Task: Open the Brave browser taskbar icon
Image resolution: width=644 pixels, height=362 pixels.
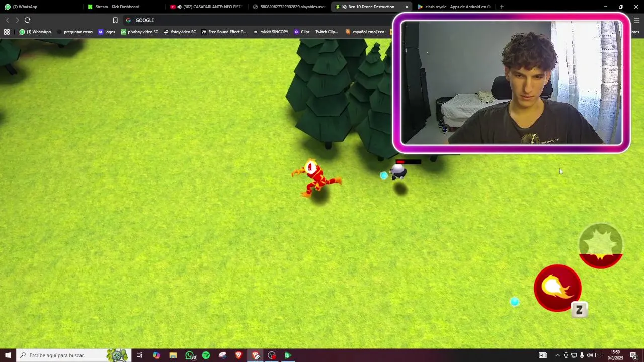Action: click(x=239, y=355)
